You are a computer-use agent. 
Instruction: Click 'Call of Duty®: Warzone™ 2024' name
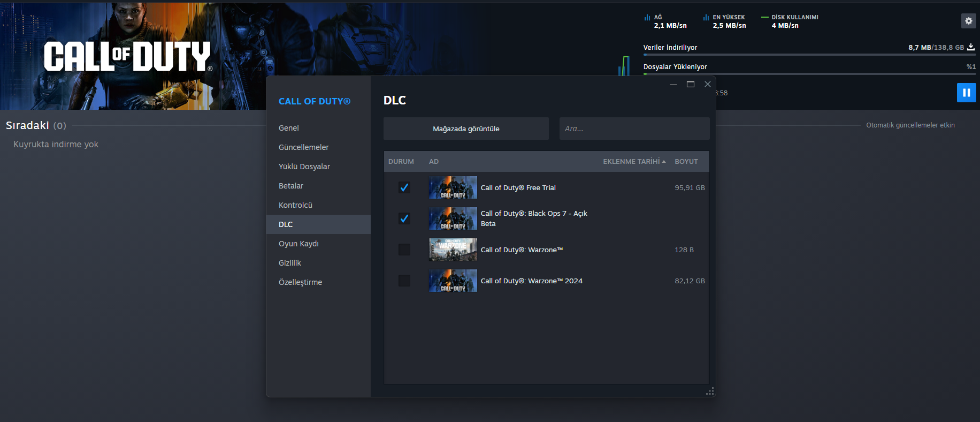point(532,281)
